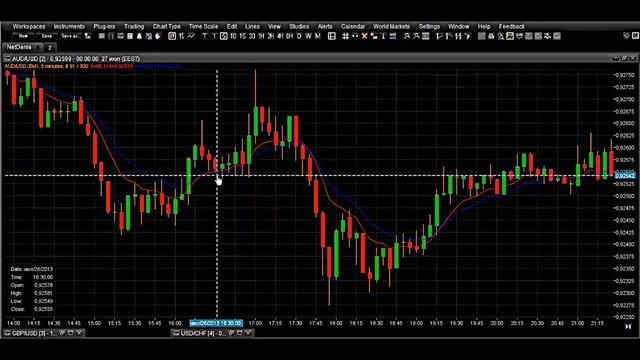Open the Studies menu
640x360 pixels.
299,27
